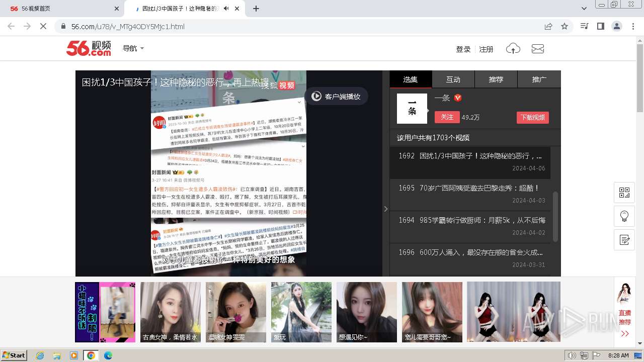Open the 想遇见你~ thumbnail
Image resolution: width=644 pixels, height=362 pixels.
pos(367,312)
